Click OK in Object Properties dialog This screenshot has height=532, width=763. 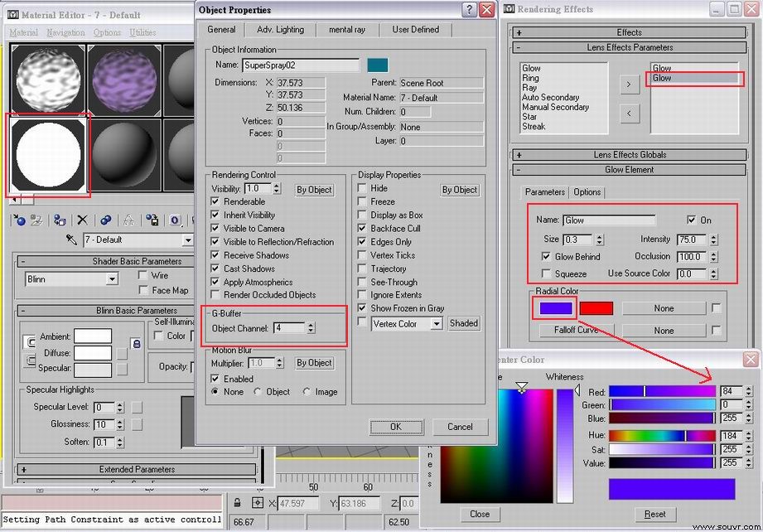tap(396, 427)
